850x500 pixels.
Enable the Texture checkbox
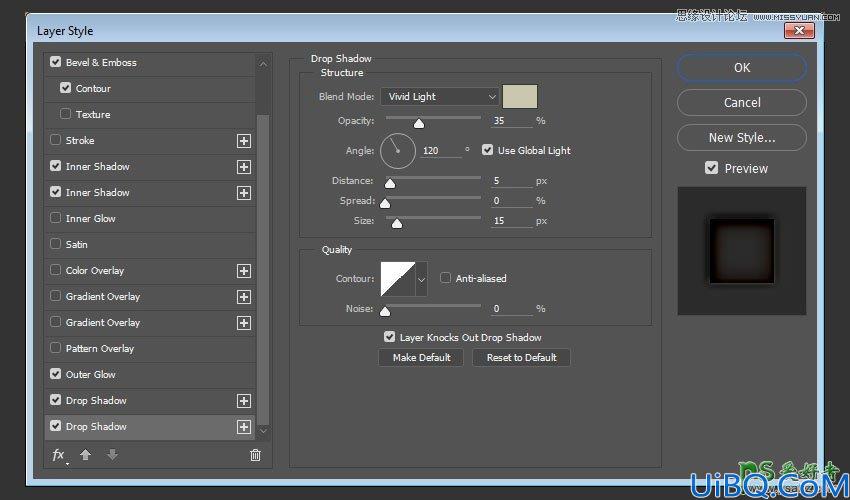pos(66,114)
